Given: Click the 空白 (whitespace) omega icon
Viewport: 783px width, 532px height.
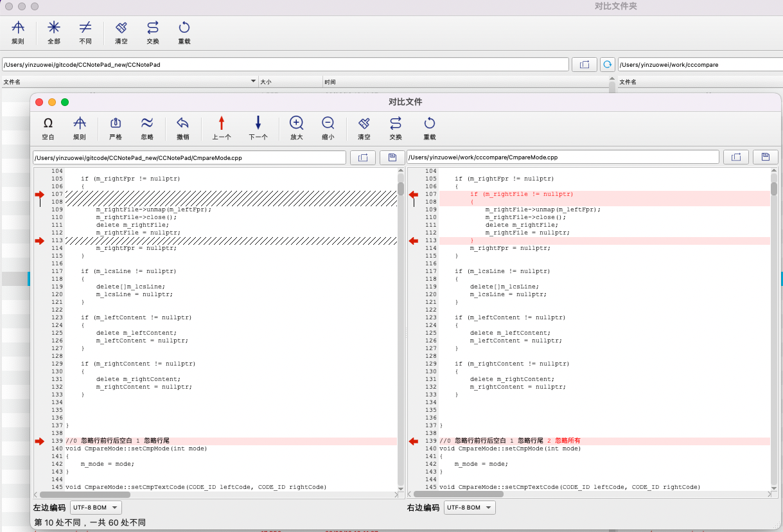Looking at the screenshot, I should (48, 127).
